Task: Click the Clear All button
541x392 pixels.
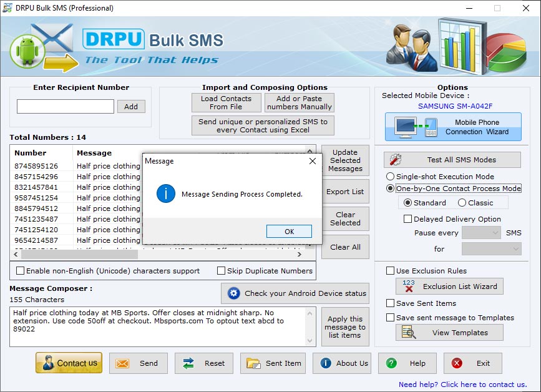Action: 345,247
